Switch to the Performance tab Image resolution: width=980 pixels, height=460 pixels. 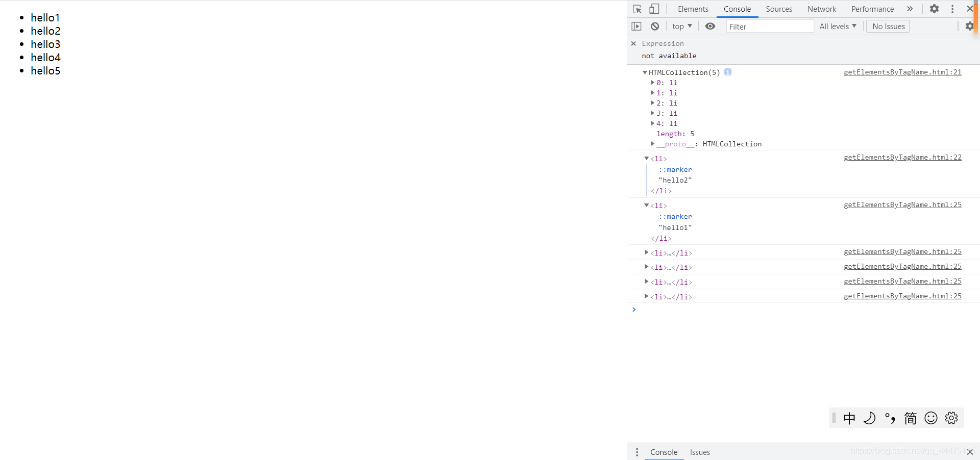pos(872,9)
